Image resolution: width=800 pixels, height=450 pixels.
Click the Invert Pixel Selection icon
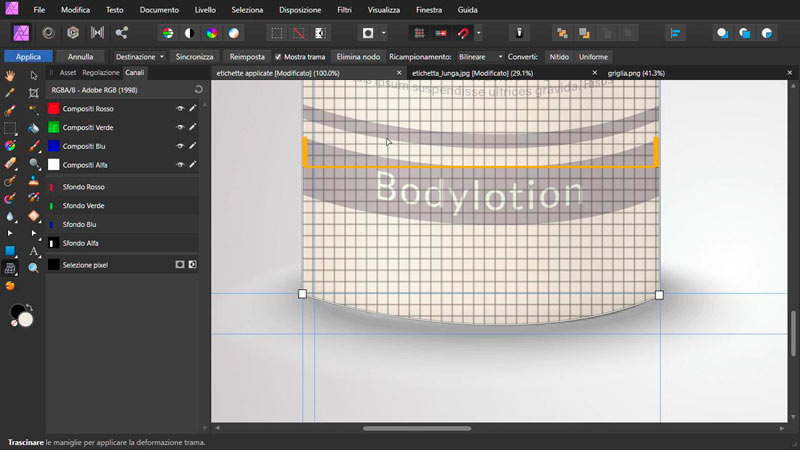(320, 33)
